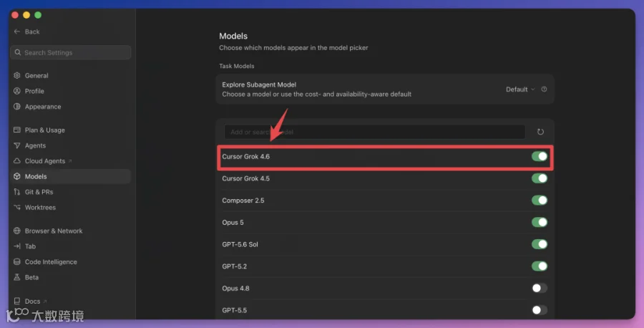Screen dimensions: 644x328
Task: Focus the Search Settings field
Action: [x=71, y=52]
